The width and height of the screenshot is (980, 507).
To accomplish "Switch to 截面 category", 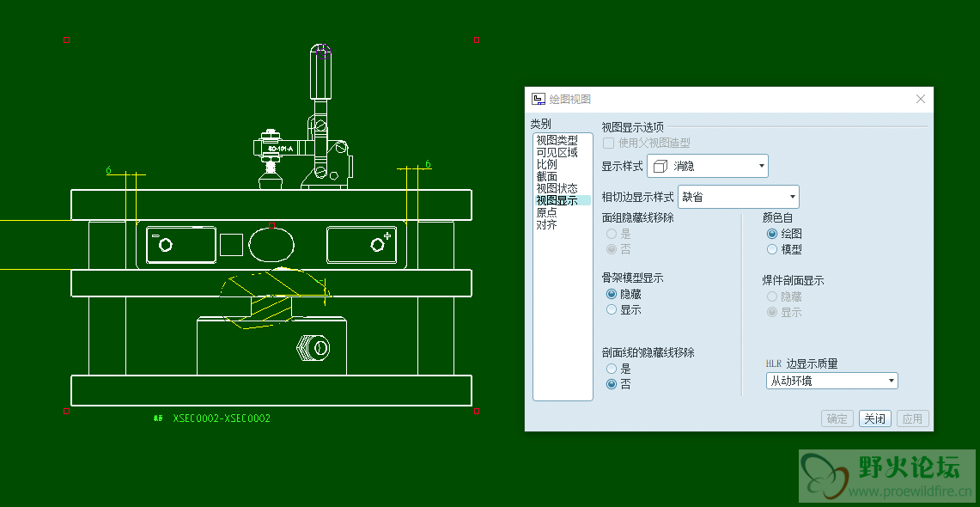I will 546,176.
